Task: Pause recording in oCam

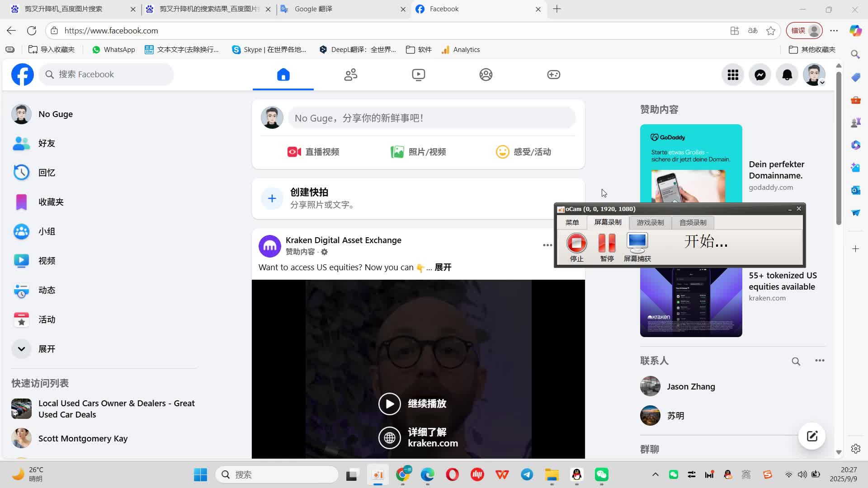Action: pos(607,244)
